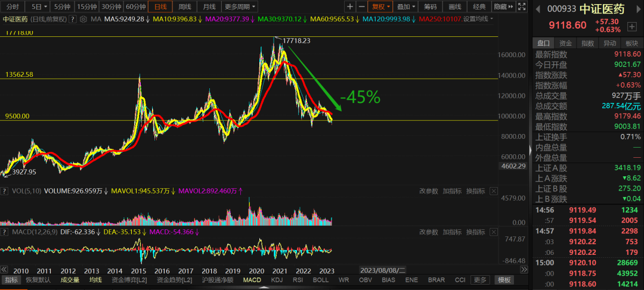Open 画线 drawing tools

click(455, 7)
